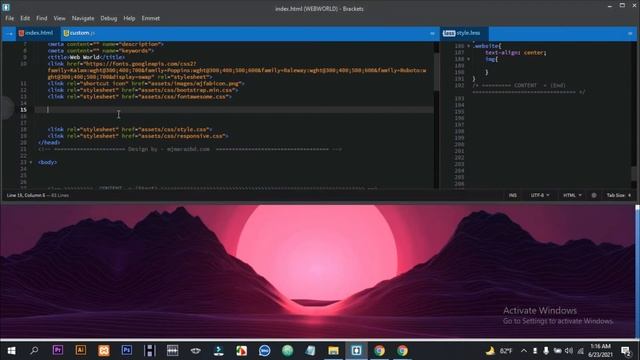Viewport: 640px width, 360px height.
Task: Open XAMPP from taskbar
Action: click(x=104, y=351)
